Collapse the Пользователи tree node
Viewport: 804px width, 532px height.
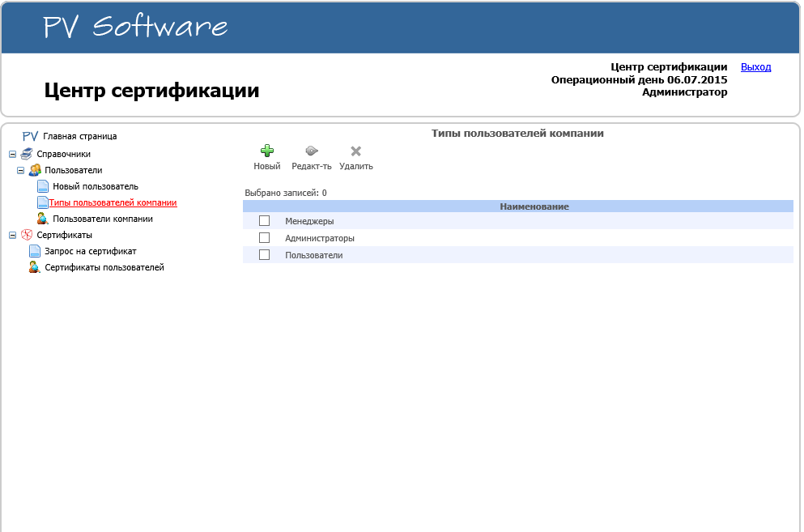(x=21, y=170)
